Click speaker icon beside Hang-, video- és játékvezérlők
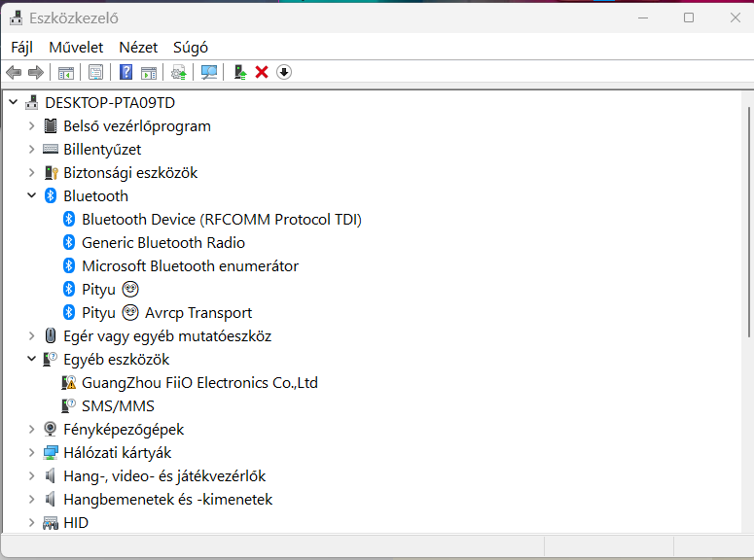 click(x=50, y=475)
